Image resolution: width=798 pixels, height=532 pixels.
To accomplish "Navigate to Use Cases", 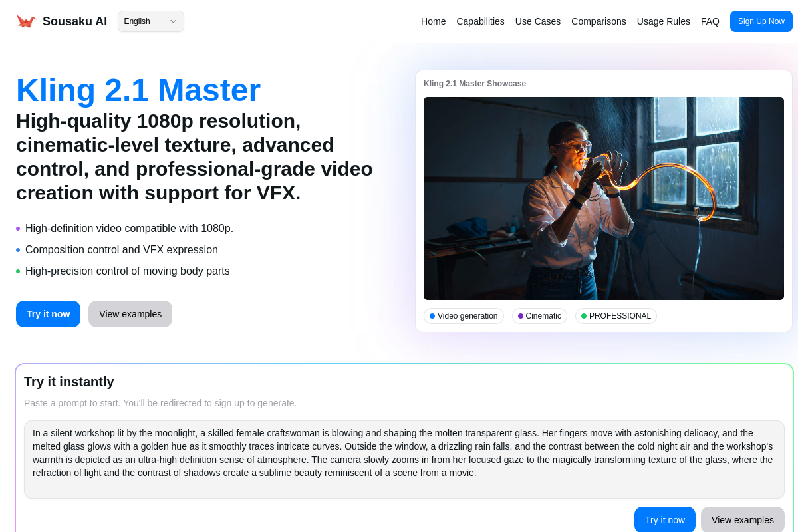I will click(x=537, y=21).
